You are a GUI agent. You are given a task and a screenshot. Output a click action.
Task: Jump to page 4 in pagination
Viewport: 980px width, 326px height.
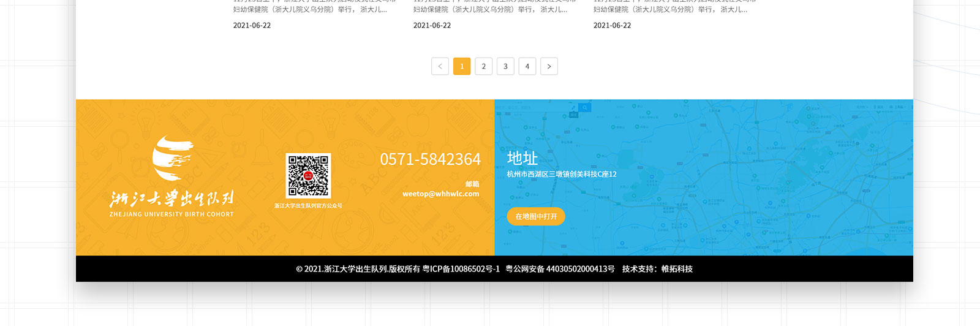527,66
